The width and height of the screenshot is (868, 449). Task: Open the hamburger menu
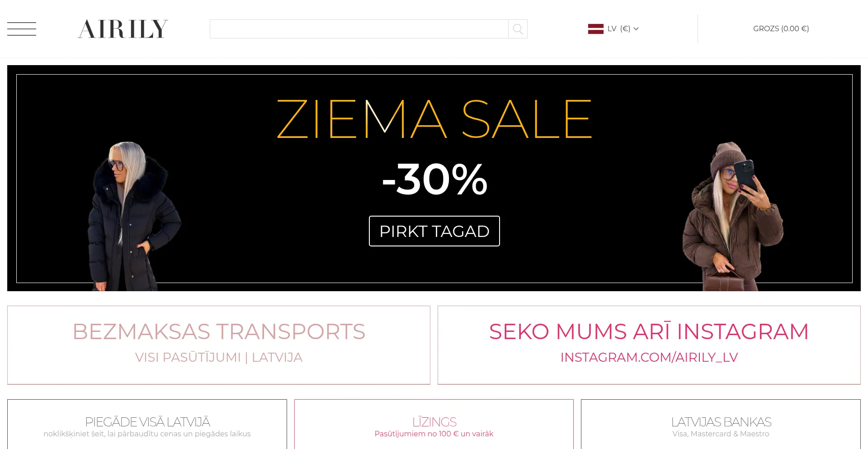[22, 29]
